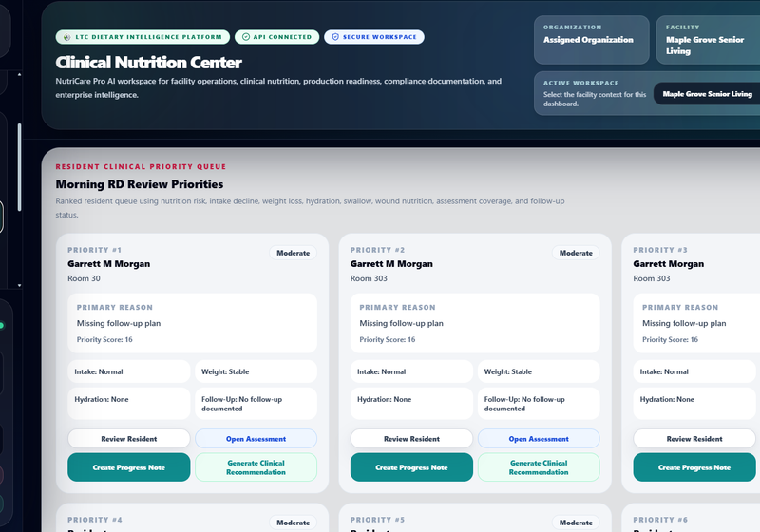760x532 pixels.
Task: Click Weight: Stable chip in Priority #1
Action: 256,371
